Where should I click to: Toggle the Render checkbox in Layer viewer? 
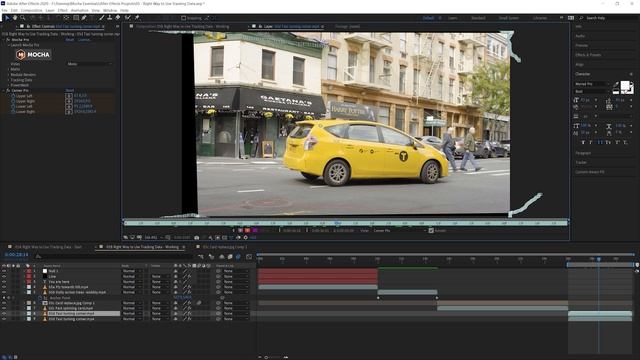click(x=431, y=231)
